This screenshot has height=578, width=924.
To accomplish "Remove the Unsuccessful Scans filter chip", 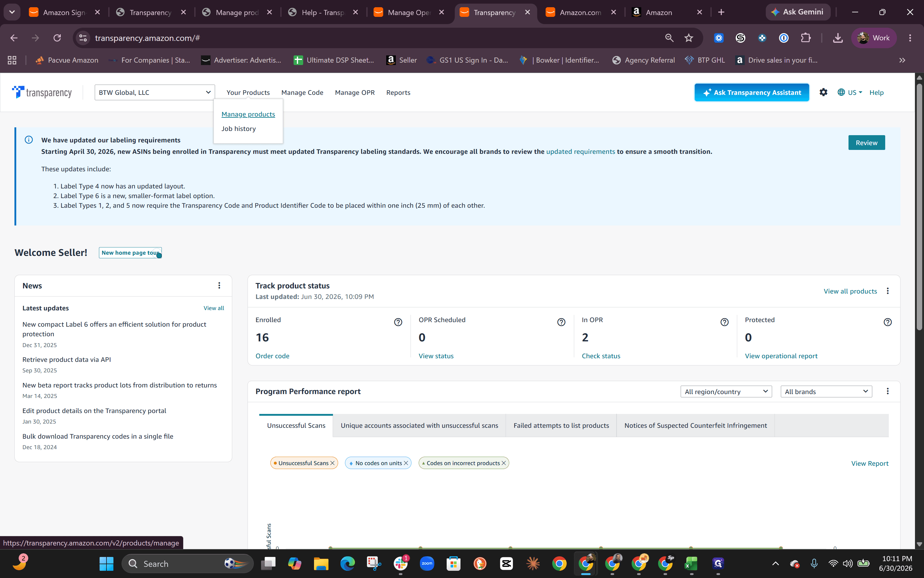I will click(x=332, y=463).
